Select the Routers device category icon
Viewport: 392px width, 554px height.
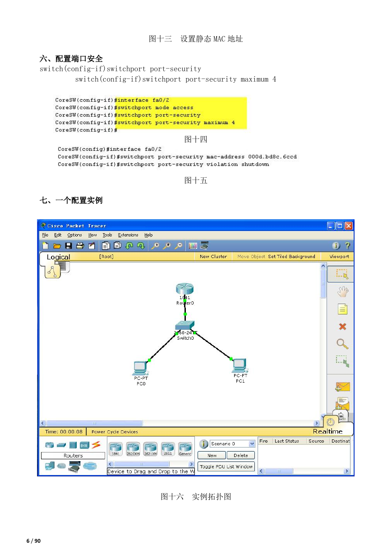coord(49,445)
